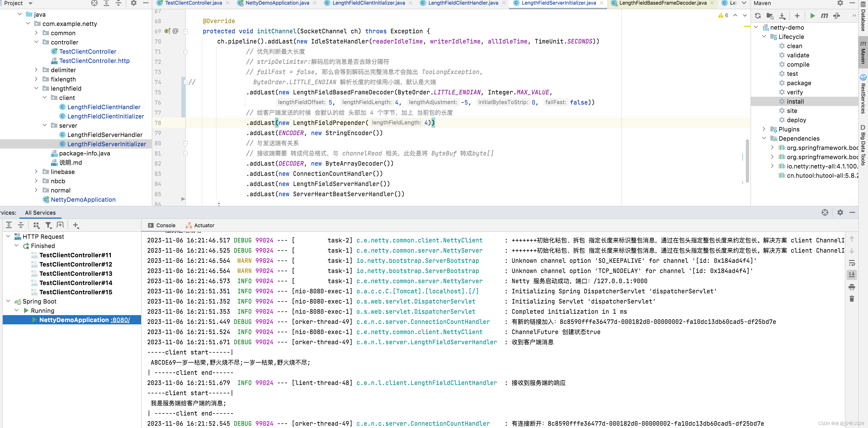This screenshot has width=868, height=428.
Task: Reload all Maven projects
Action: click(x=757, y=16)
